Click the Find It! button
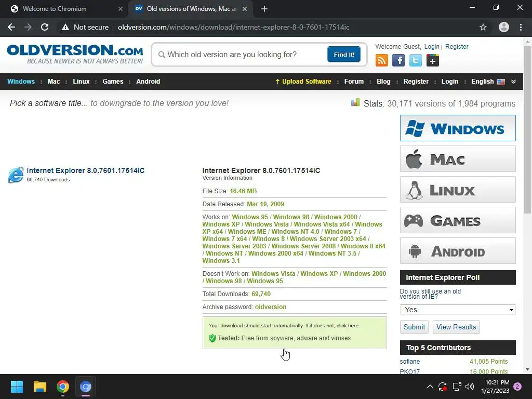 (344, 54)
